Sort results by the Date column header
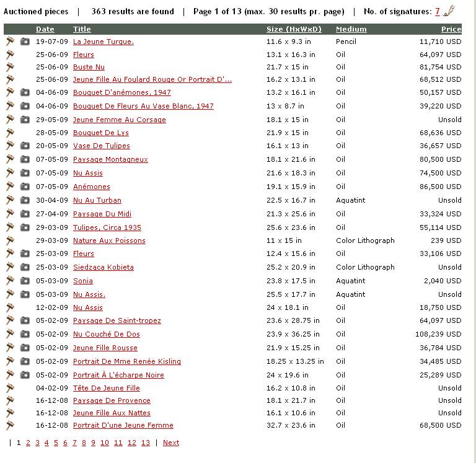Viewport: 476px width, 463px height. pos(45,29)
